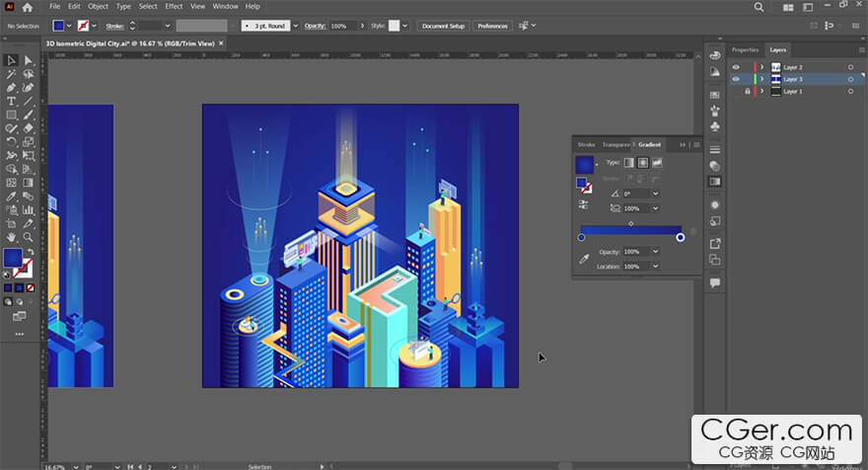The width and height of the screenshot is (868, 470).
Task: Hide Layer 2 using eye icon
Action: point(736,67)
